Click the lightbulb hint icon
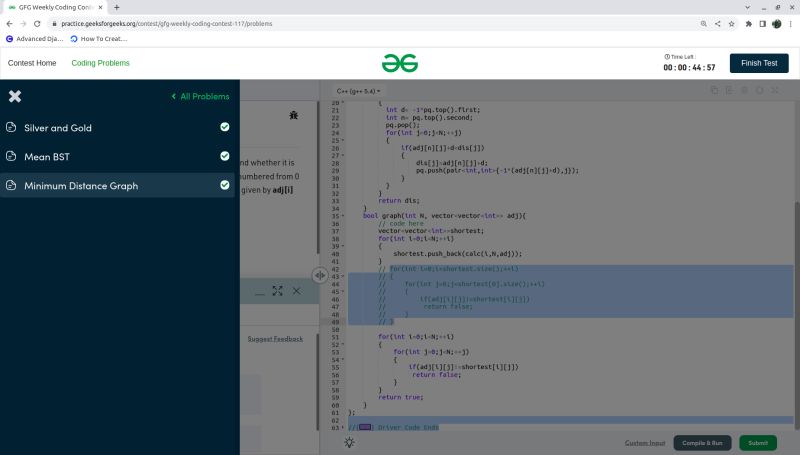800x455 pixels. (x=349, y=442)
